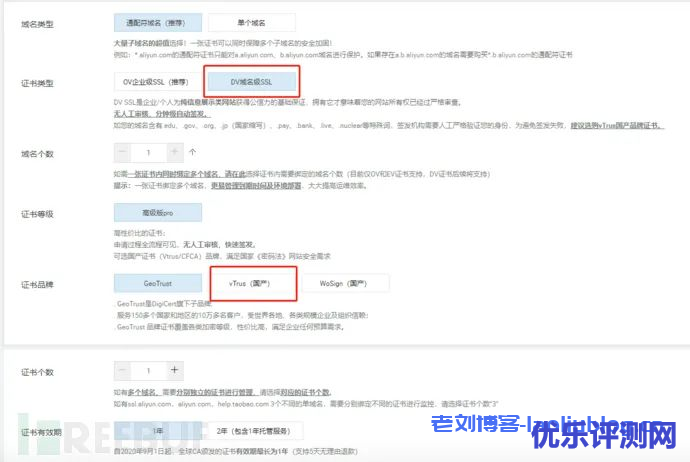Select GeoTrust certificate brand

click(158, 283)
